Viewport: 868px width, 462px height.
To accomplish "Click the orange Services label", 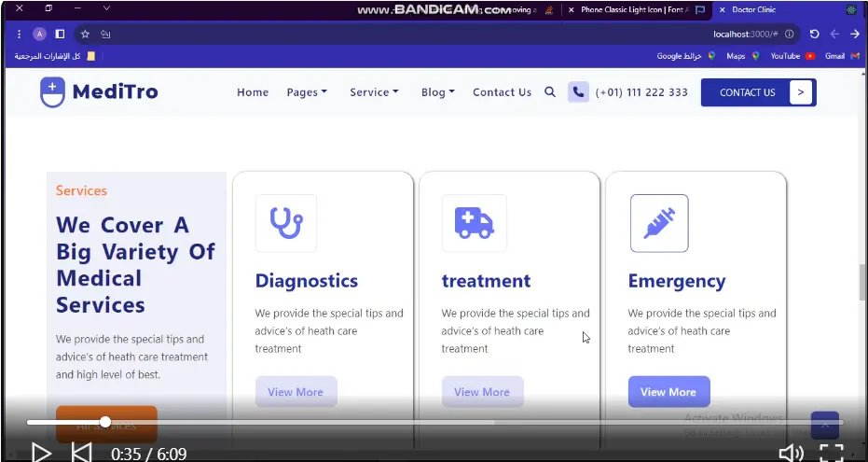I will coord(81,190).
